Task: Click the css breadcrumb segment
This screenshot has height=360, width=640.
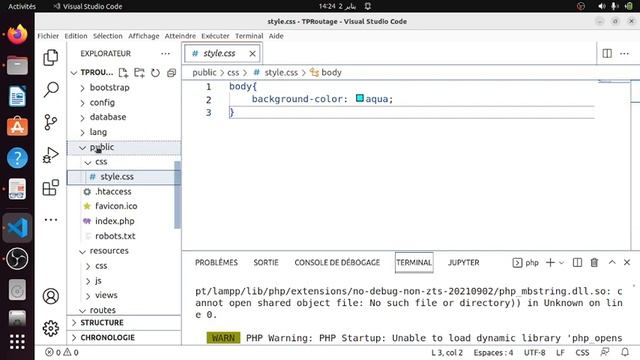Action: coord(233,73)
